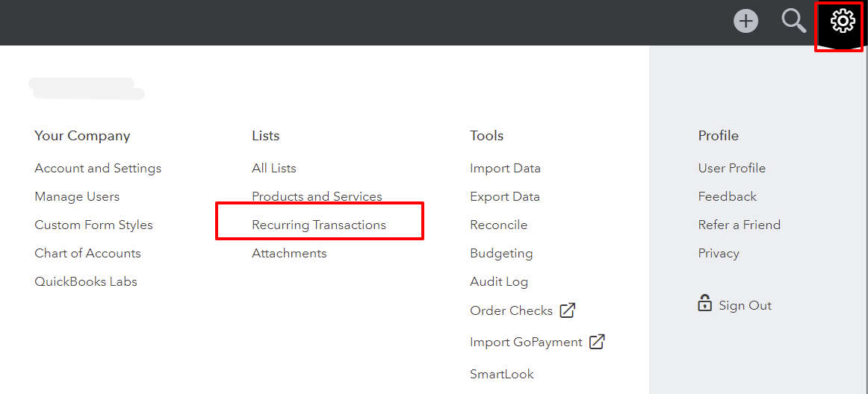Open User Profile

[x=731, y=168]
